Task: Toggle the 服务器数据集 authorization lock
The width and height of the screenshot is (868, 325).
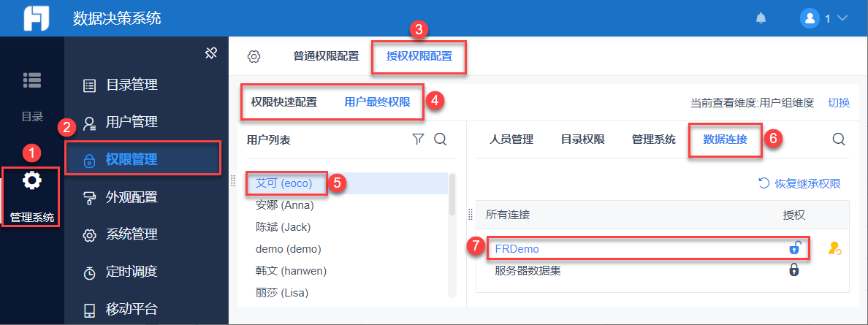Action: click(793, 270)
